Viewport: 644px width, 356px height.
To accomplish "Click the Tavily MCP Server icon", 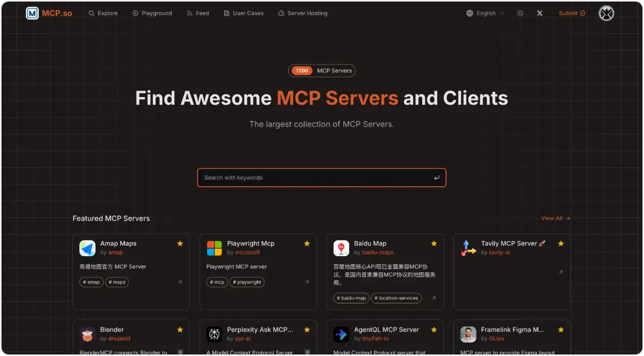I will pyautogui.click(x=468, y=248).
